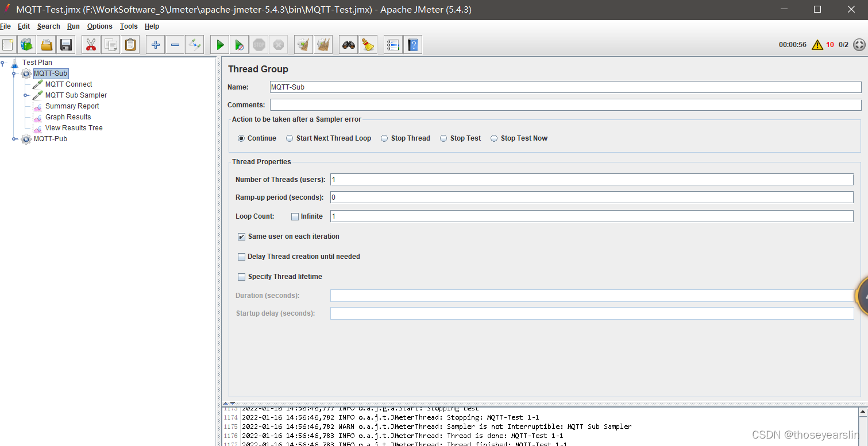Click log line about Sampler not Interruptible

tap(437, 426)
